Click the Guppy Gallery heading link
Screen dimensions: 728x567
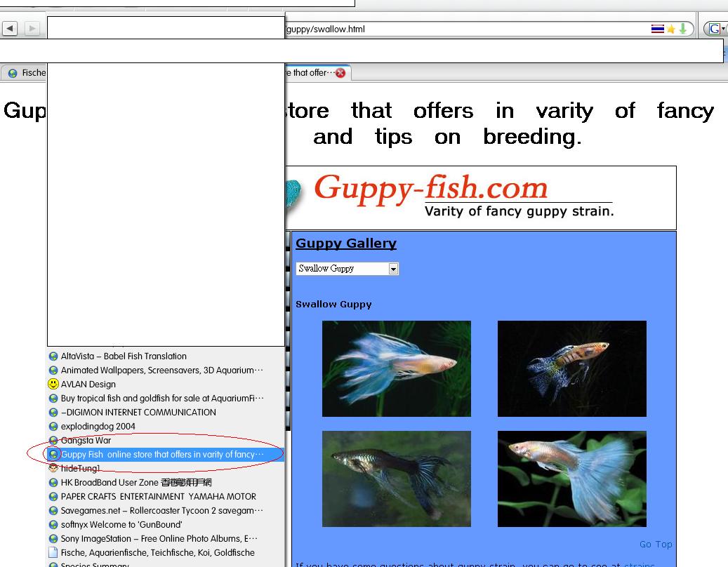click(x=346, y=243)
